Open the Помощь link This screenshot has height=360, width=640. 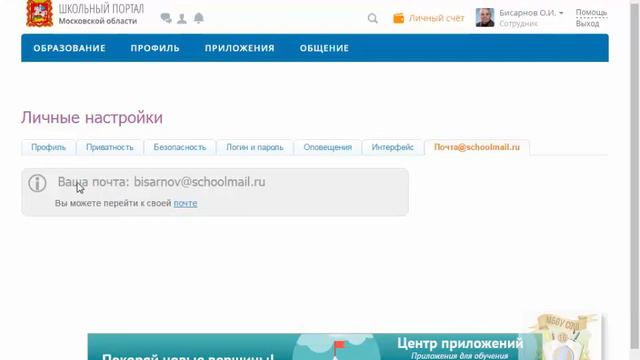591,13
